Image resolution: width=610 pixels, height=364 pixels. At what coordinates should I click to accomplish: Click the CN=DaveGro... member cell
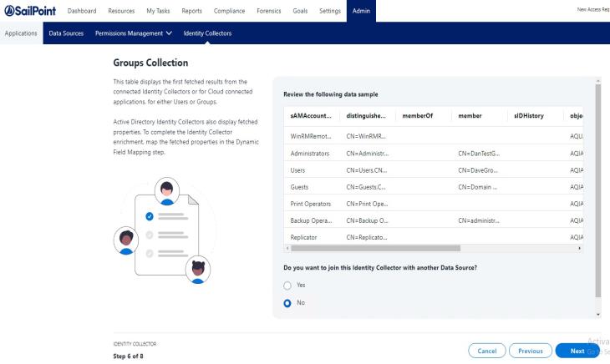(x=478, y=170)
